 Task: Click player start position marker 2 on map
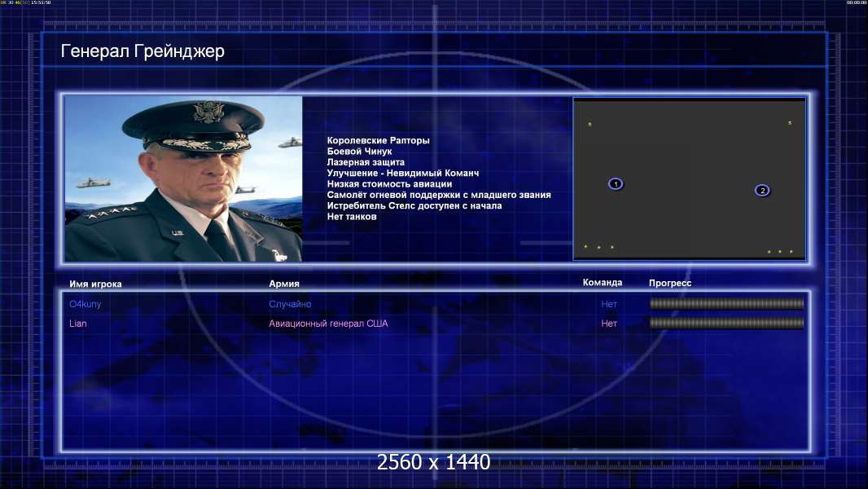(x=761, y=191)
